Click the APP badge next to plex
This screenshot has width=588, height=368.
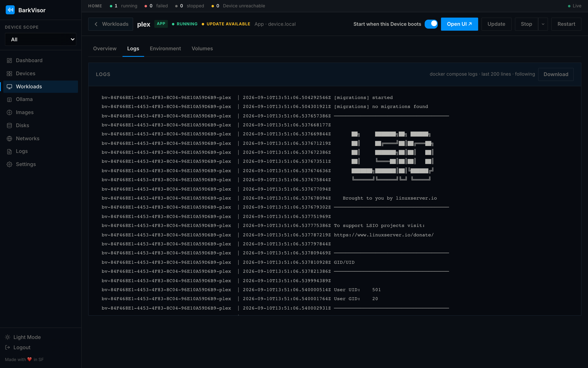[x=161, y=24]
